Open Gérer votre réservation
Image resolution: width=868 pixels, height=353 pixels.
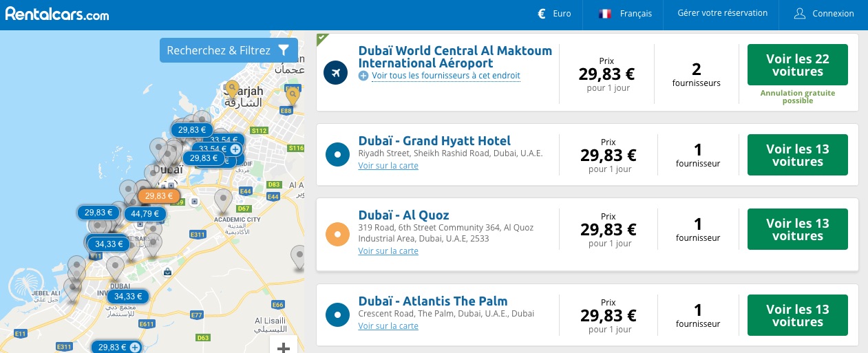click(722, 13)
